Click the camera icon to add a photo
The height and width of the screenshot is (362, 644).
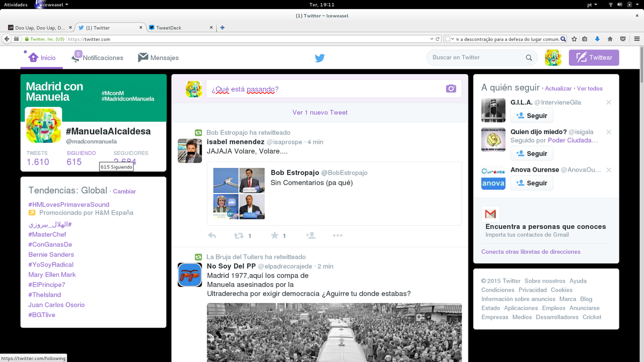(451, 88)
